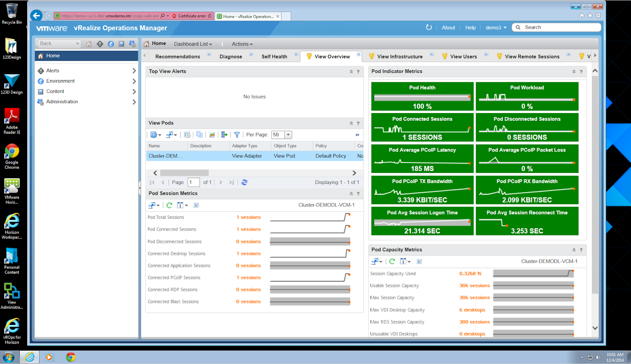Screen dimensions: 631x364
Task: Close the Recommendations tab
Action: (209, 54)
